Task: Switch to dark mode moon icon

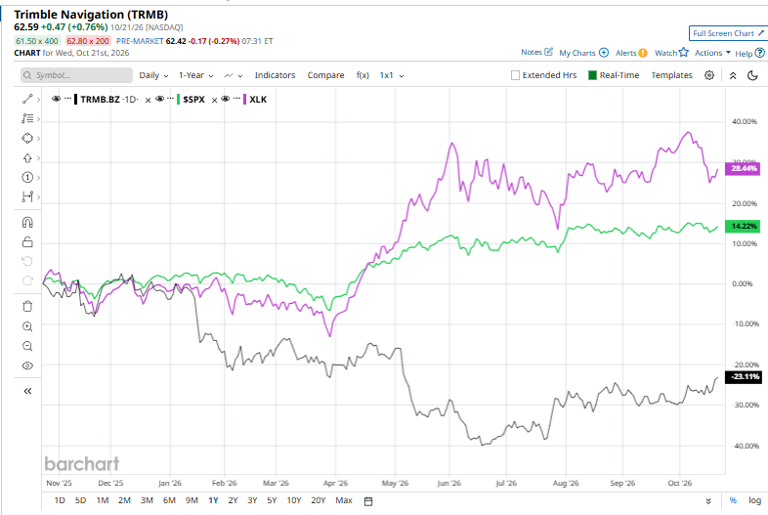Action: [x=753, y=75]
